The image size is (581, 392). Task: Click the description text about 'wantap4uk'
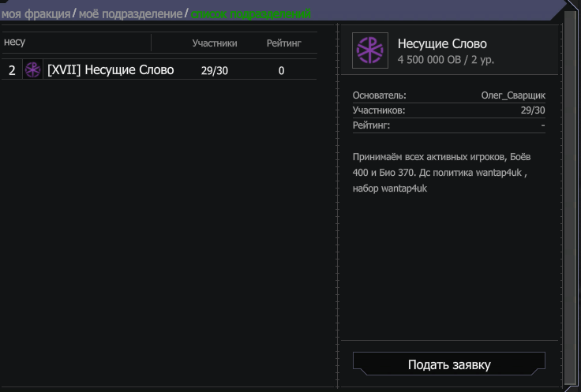coord(442,173)
